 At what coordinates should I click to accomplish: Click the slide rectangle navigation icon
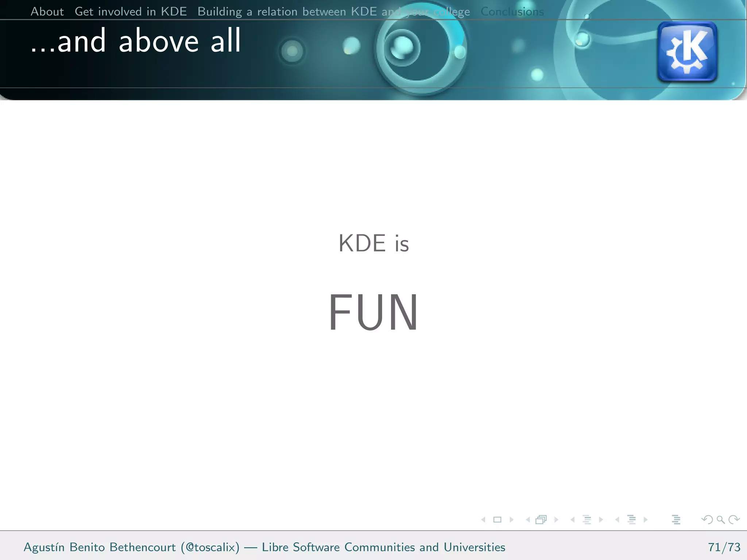point(497,520)
